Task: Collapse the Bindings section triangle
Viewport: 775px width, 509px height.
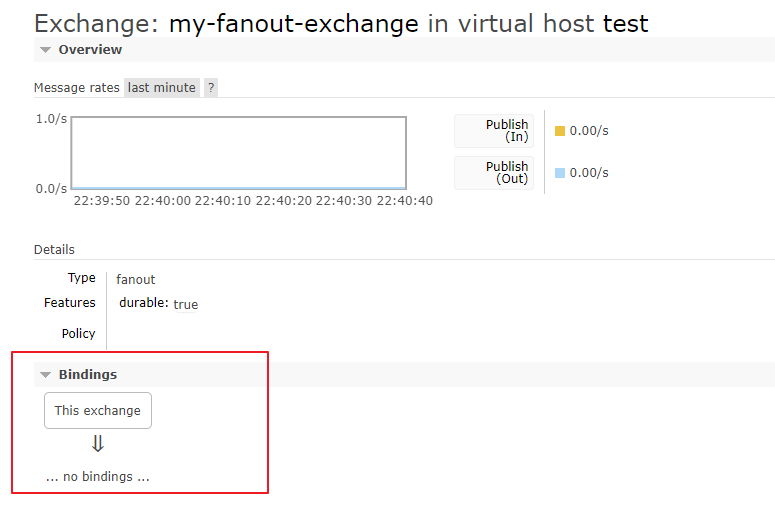Action: (x=45, y=375)
